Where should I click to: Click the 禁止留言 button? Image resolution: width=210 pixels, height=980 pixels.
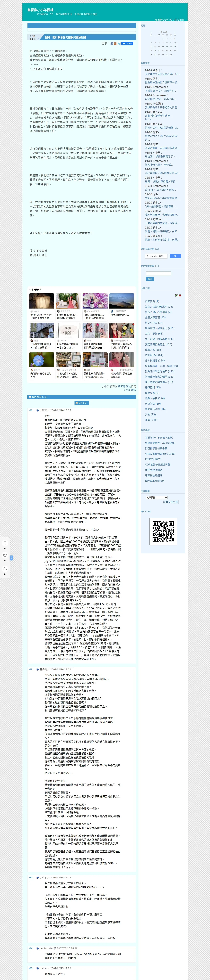(82, 403)
